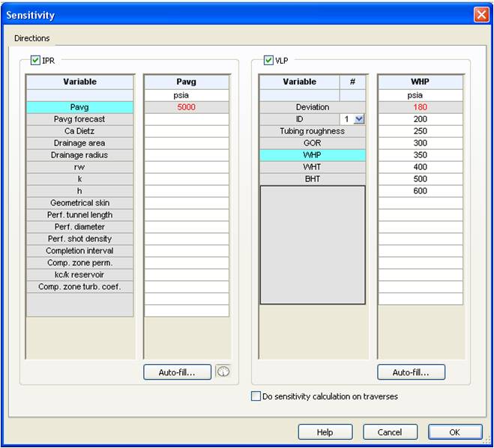This screenshot has width=494, height=448.
Task: Select Tubing roughness in VLP variables
Action: 313,131
